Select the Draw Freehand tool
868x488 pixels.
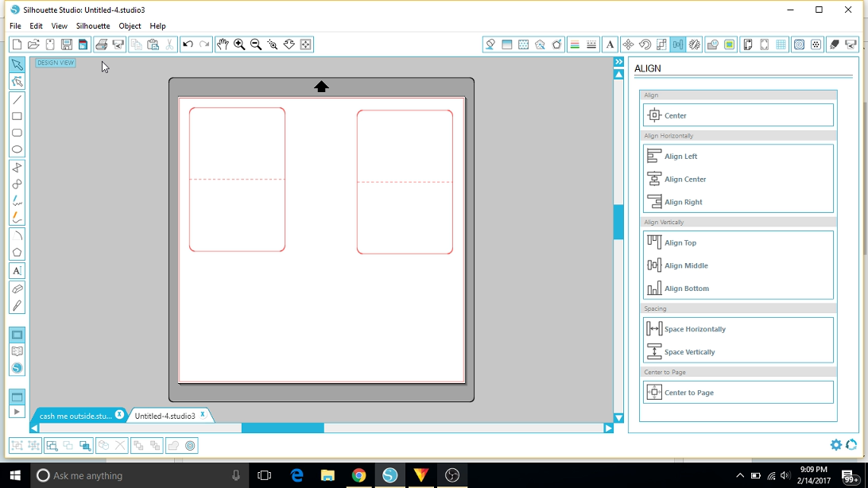(x=17, y=201)
